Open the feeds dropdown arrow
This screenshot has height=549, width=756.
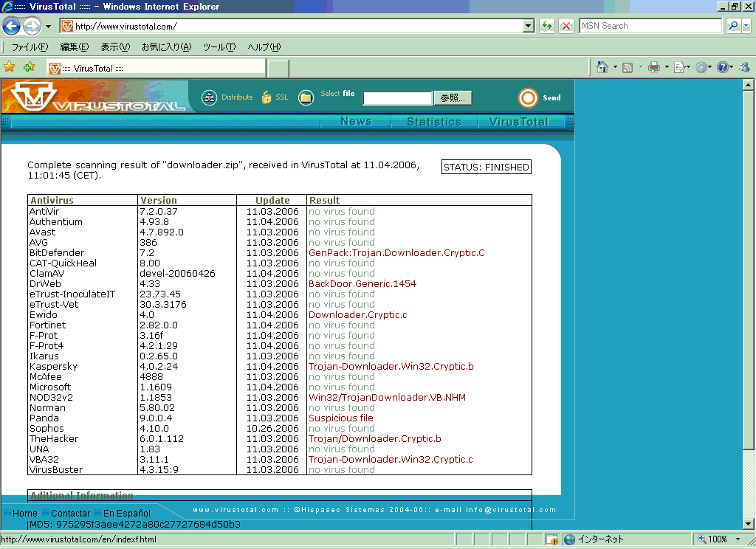click(x=642, y=67)
